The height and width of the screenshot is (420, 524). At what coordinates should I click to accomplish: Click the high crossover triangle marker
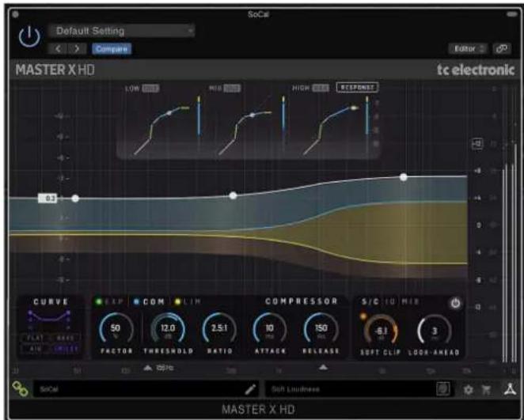pyautogui.click(x=323, y=368)
